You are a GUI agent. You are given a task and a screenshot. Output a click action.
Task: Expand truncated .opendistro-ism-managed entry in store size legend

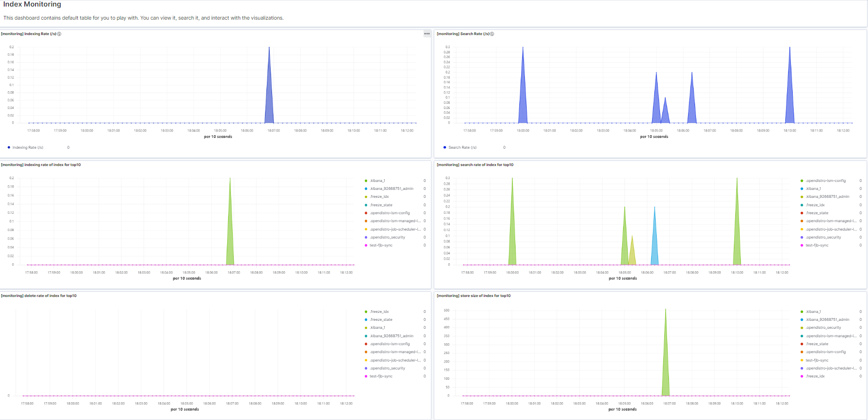click(831, 336)
